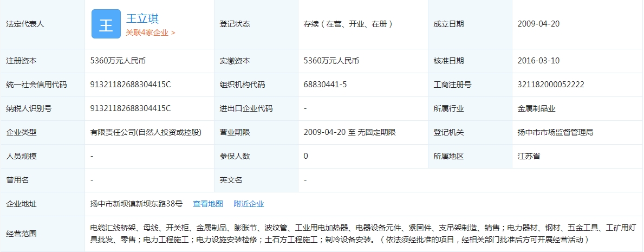Select registration authority 扬中市市场监督管理局
Viewport: 644px width, 252px height.
pyautogui.click(x=555, y=132)
